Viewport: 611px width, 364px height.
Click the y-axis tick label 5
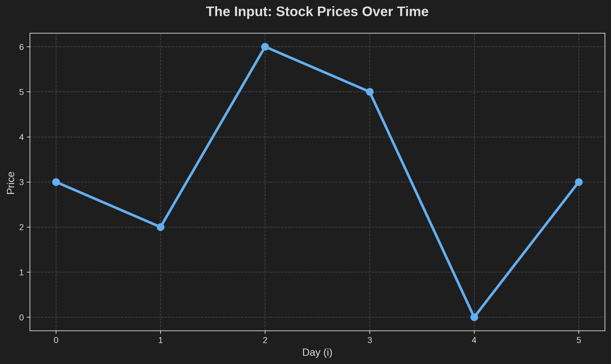[x=22, y=92]
